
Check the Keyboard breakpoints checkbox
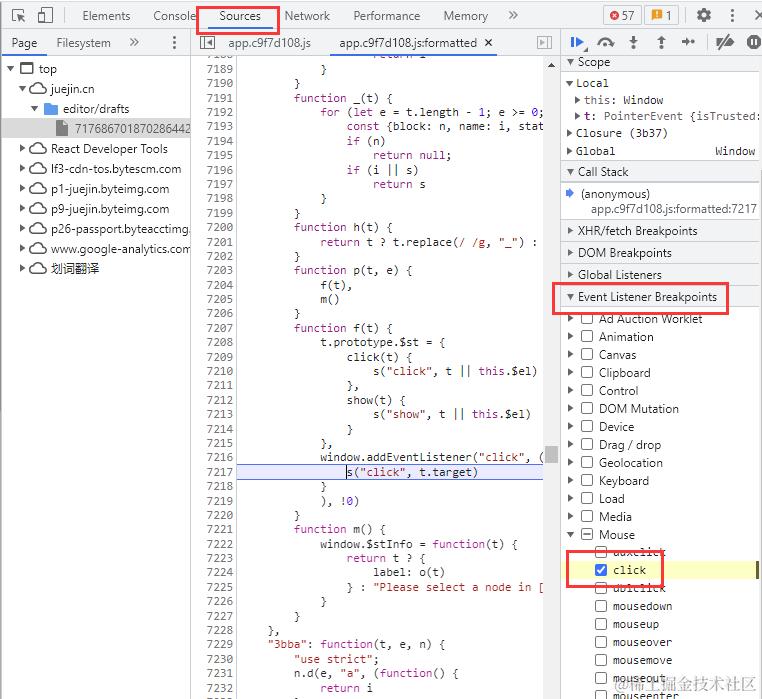[x=587, y=480]
